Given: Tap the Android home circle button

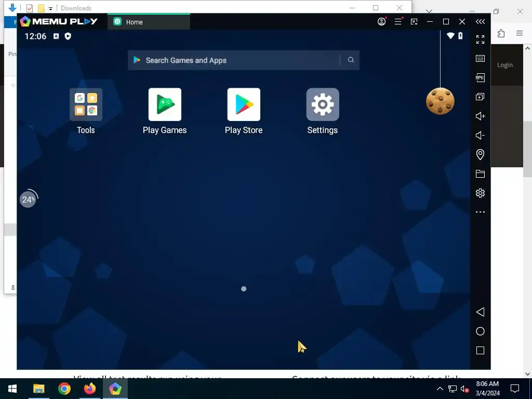Looking at the screenshot, I should [480, 331].
